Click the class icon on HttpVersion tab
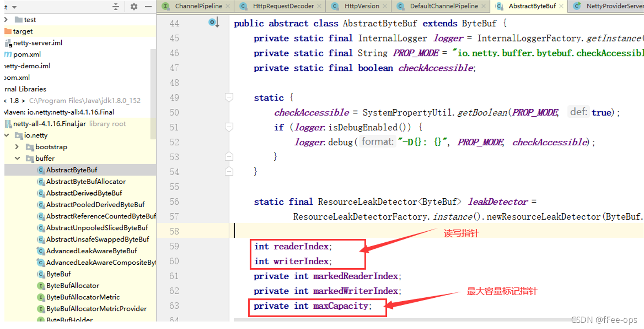 (x=335, y=6)
